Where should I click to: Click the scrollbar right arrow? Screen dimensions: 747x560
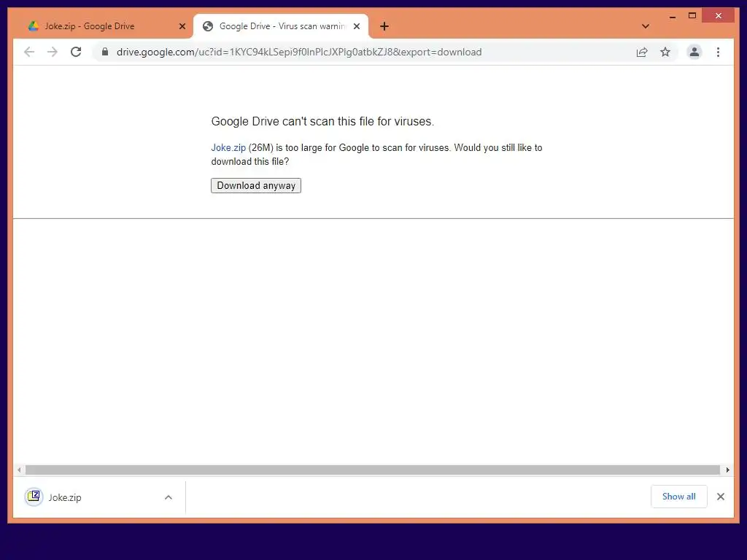727,470
